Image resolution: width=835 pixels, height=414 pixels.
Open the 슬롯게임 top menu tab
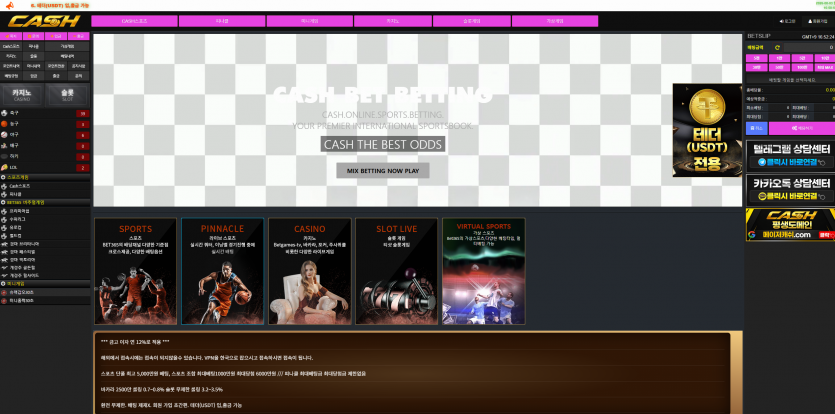tap(471, 21)
